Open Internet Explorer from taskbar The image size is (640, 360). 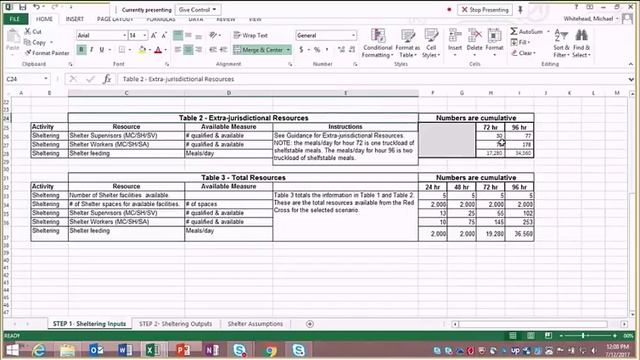(39, 350)
